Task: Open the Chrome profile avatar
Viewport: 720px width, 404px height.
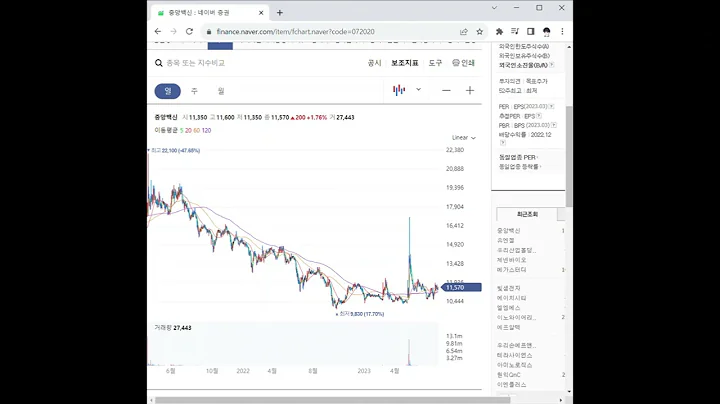Action: tap(546, 31)
